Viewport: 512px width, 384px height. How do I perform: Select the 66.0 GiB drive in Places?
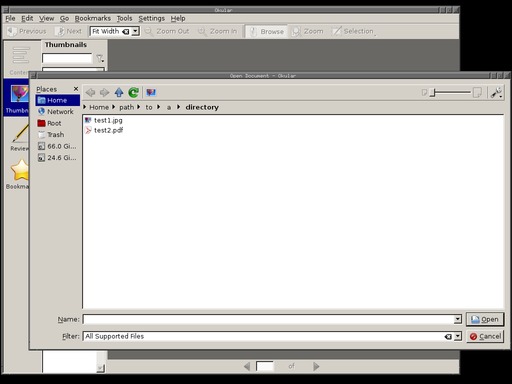click(x=58, y=146)
